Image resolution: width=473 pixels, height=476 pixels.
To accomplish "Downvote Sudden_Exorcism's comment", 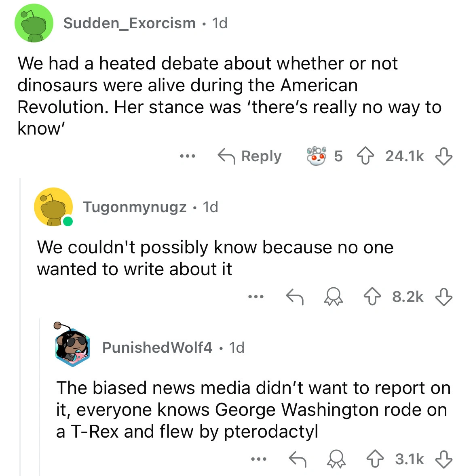I will pyautogui.click(x=443, y=156).
